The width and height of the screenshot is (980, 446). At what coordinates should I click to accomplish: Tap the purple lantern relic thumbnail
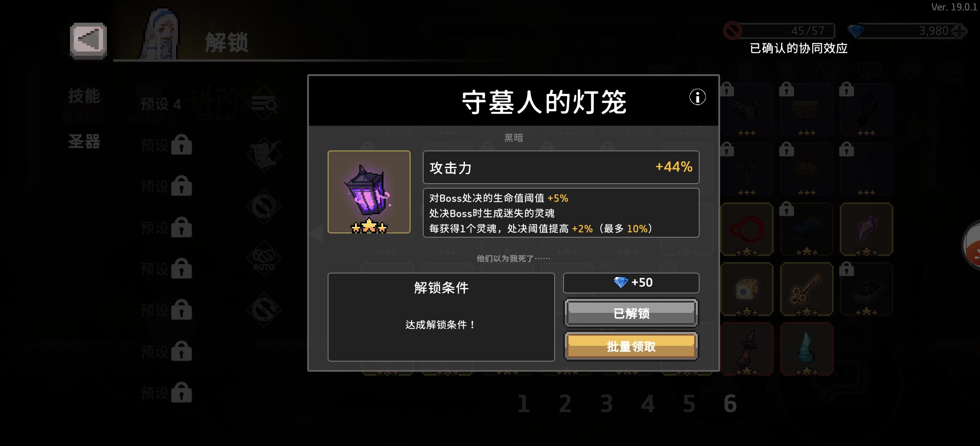point(369,192)
